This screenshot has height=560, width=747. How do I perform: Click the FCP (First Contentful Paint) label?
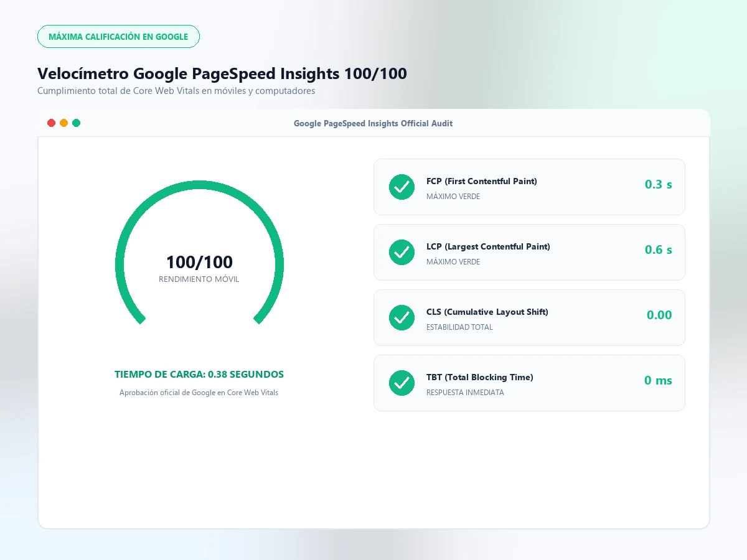pyautogui.click(x=482, y=181)
